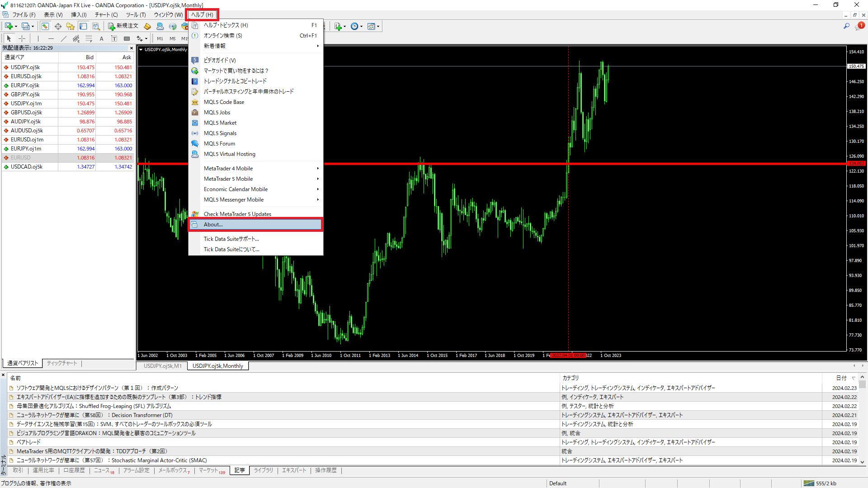Expand the MetaTrader 5 Mobile submenu
Screen dimensions: 868x488
click(256, 179)
